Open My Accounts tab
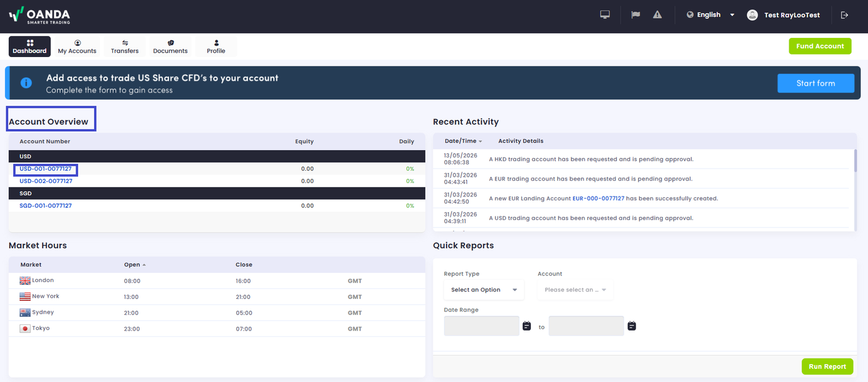868x382 pixels. [77, 47]
